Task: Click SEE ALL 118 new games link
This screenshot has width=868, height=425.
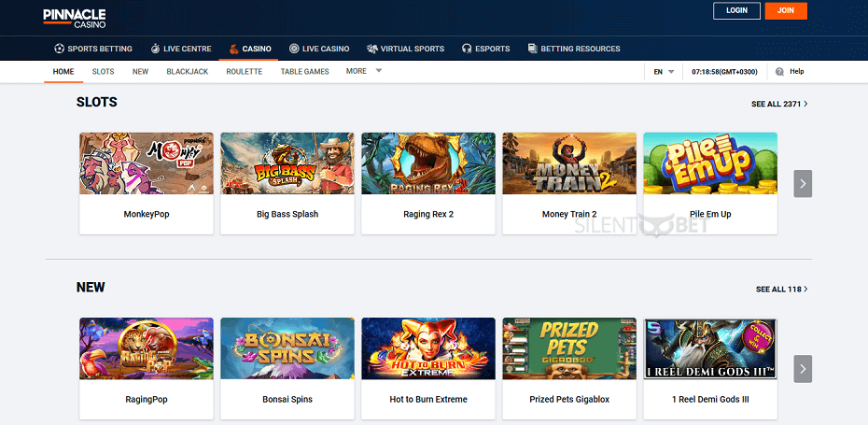Action: coord(781,290)
